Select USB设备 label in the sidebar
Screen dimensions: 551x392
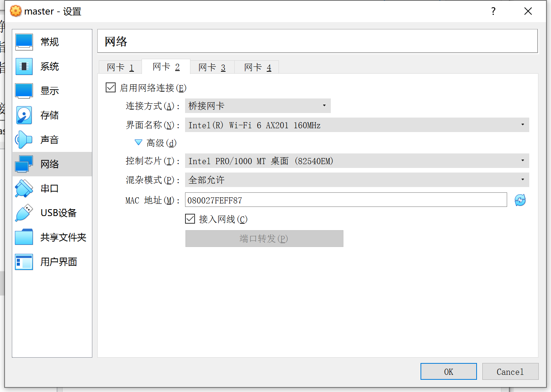pyautogui.click(x=59, y=213)
